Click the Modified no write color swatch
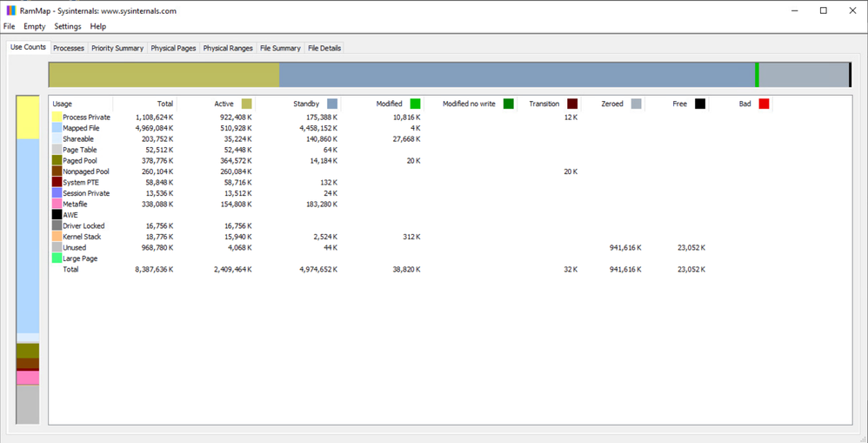 point(509,104)
